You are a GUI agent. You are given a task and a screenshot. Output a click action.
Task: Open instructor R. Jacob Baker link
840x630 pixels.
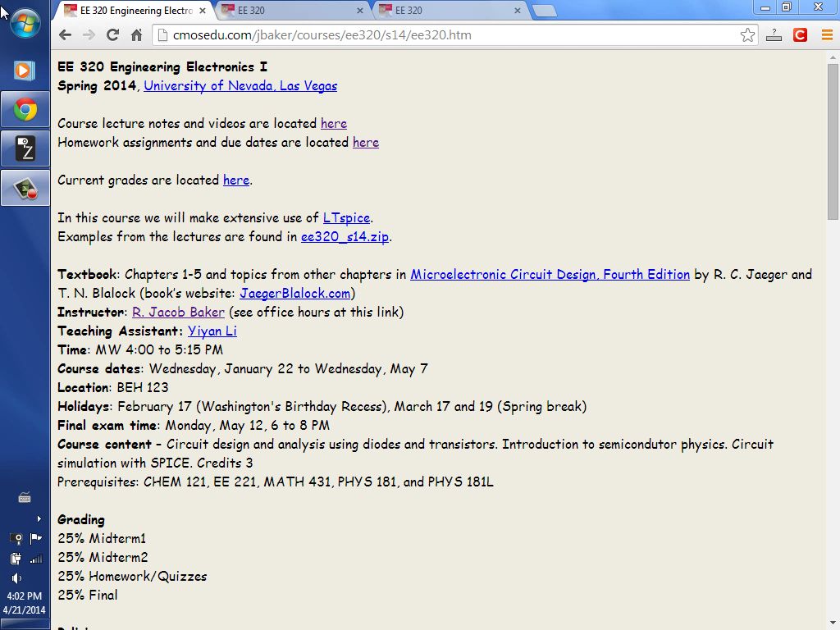[178, 312]
